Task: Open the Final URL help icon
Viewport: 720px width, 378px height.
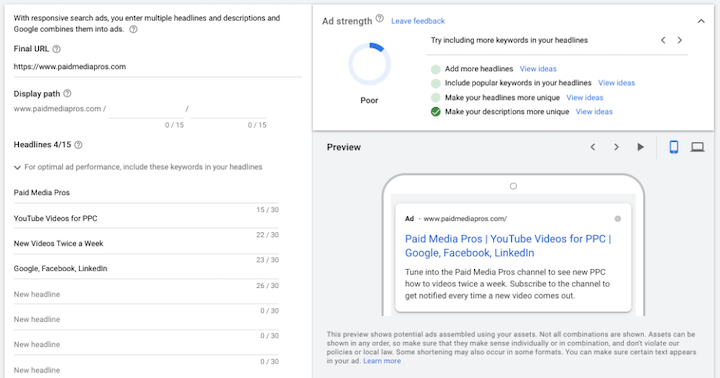Action: 56,49
